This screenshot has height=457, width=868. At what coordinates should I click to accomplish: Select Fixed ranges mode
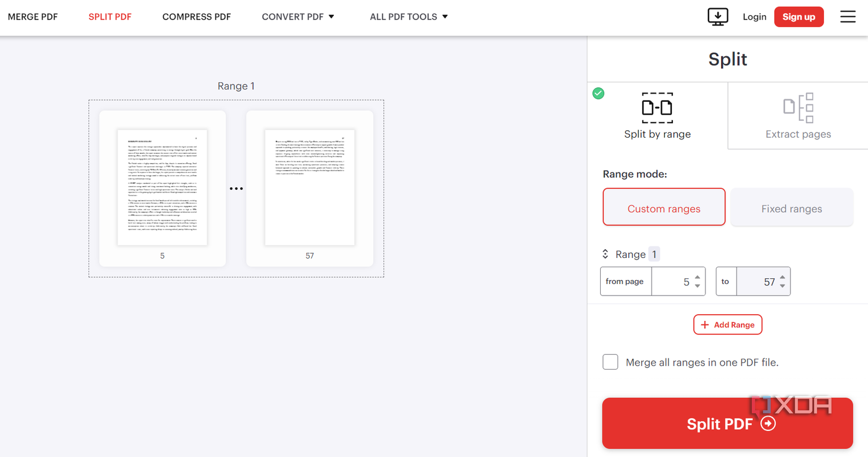[792, 207]
